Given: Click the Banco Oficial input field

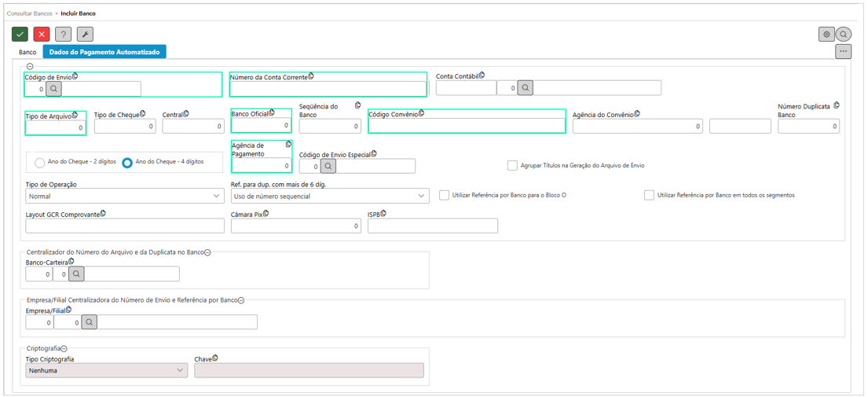Looking at the screenshot, I should point(262,126).
